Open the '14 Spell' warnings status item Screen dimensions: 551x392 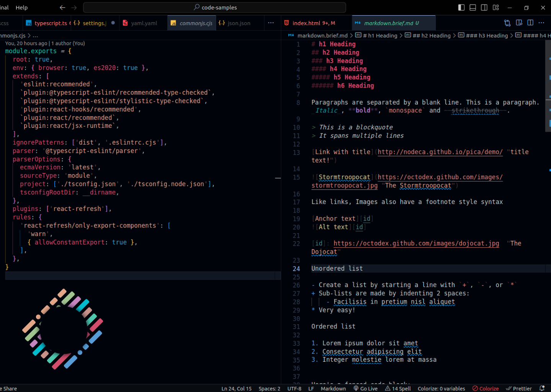398,389
